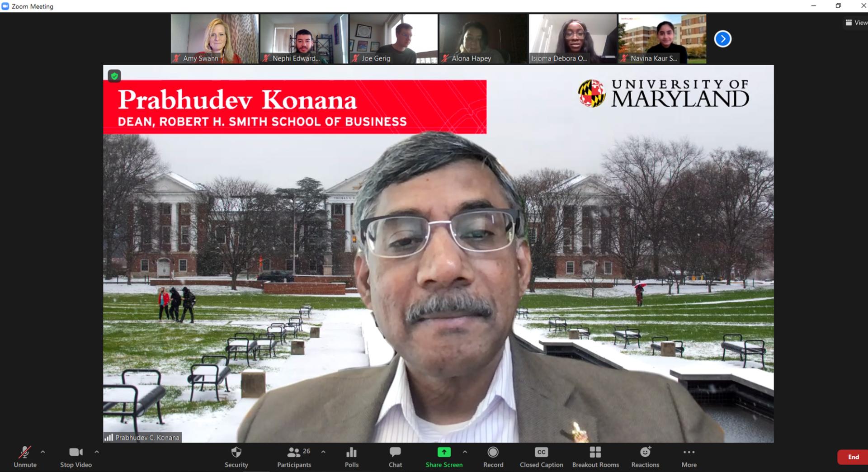Expand video options caret next to Stop Video
The width and height of the screenshot is (868, 472).
[96, 452]
